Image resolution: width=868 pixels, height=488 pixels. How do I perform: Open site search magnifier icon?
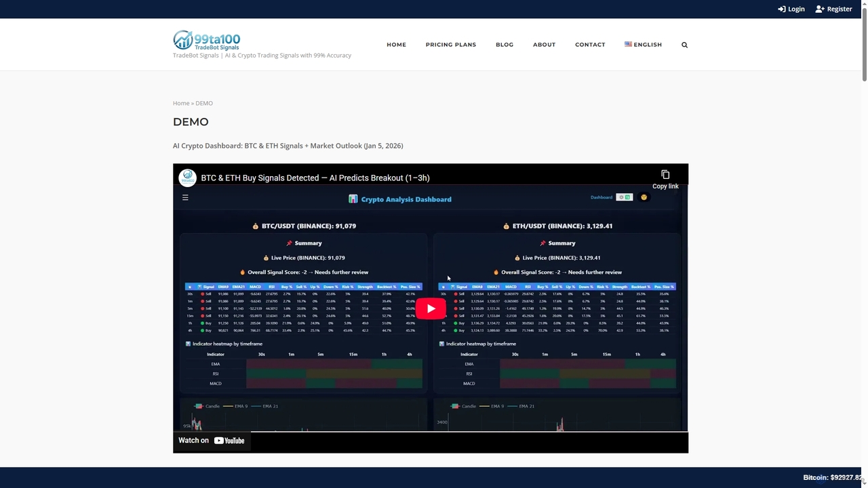(684, 45)
